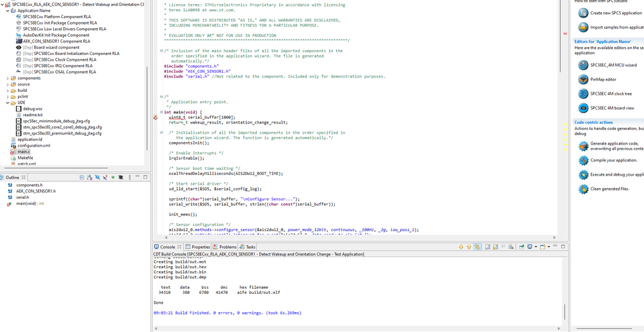Toggle hide inactive elements in Outline
This screenshot has height=332, width=644.
(x=121, y=178)
